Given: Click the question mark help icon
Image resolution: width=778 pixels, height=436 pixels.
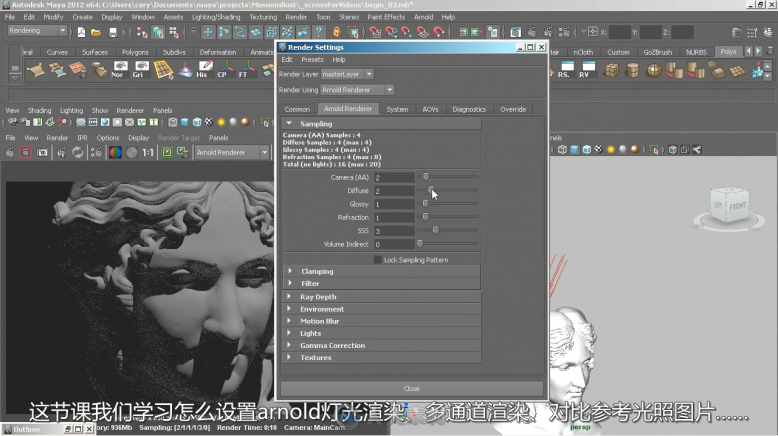Looking at the screenshot, I should [319, 32].
